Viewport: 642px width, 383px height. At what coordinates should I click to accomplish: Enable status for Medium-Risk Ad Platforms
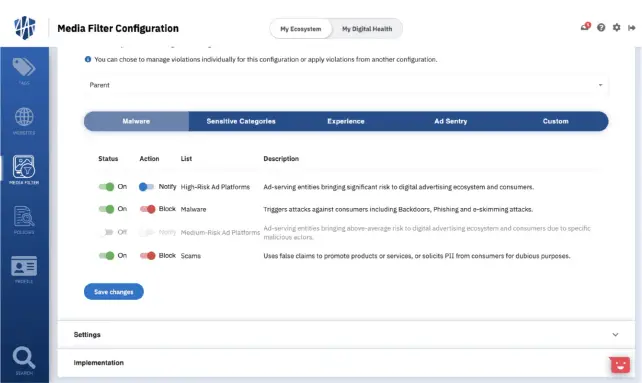click(106, 232)
